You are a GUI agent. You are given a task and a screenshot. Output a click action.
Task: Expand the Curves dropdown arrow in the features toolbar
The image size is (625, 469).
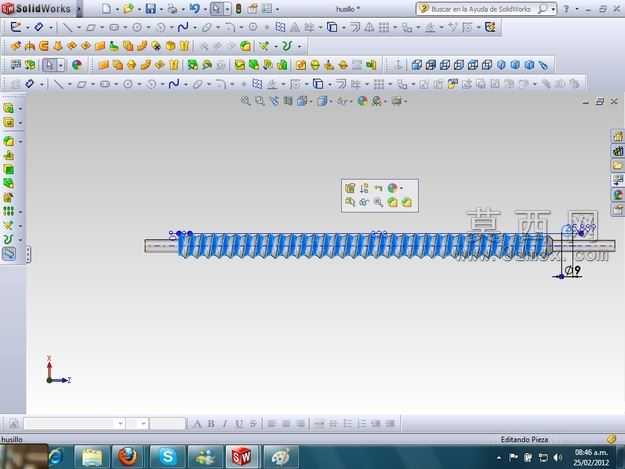click(x=299, y=47)
